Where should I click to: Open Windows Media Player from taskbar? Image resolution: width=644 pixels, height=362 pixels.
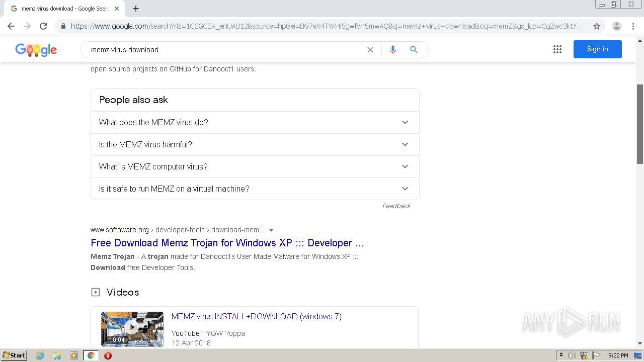74,355
